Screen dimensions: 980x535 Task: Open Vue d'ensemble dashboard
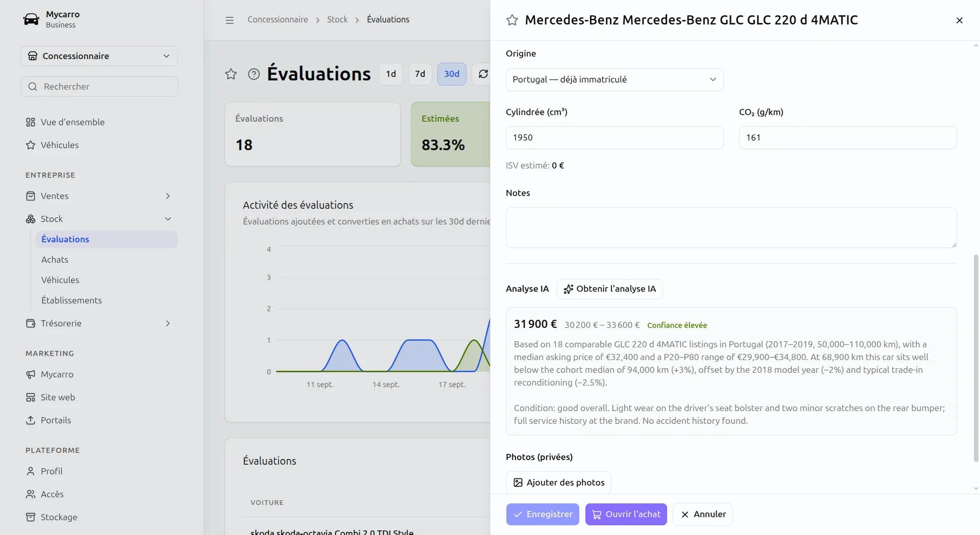tap(99, 122)
